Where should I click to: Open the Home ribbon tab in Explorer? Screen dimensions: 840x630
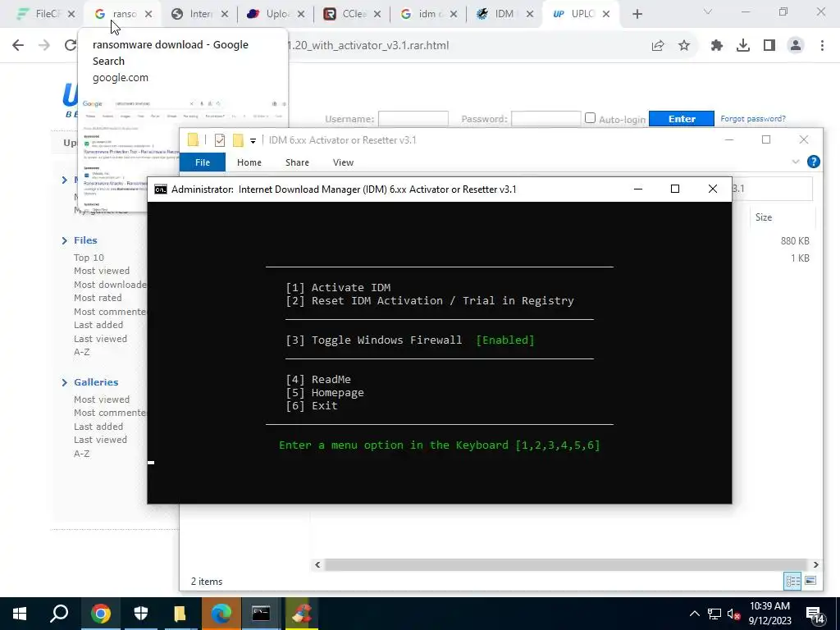coord(249,162)
